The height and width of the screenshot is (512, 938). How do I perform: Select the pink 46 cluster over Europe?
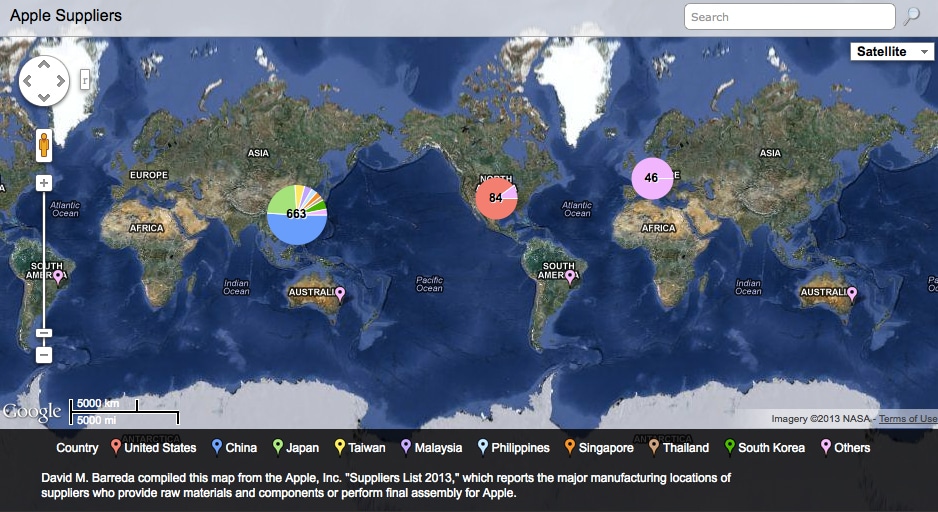pos(651,178)
